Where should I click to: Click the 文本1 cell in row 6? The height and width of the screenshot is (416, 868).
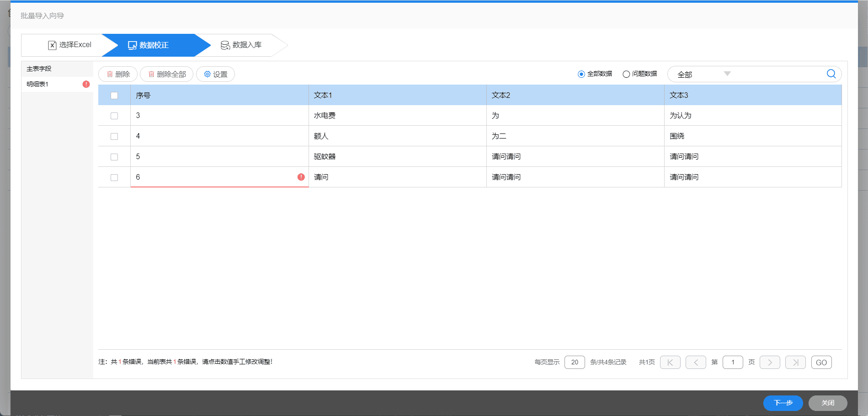coord(397,177)
